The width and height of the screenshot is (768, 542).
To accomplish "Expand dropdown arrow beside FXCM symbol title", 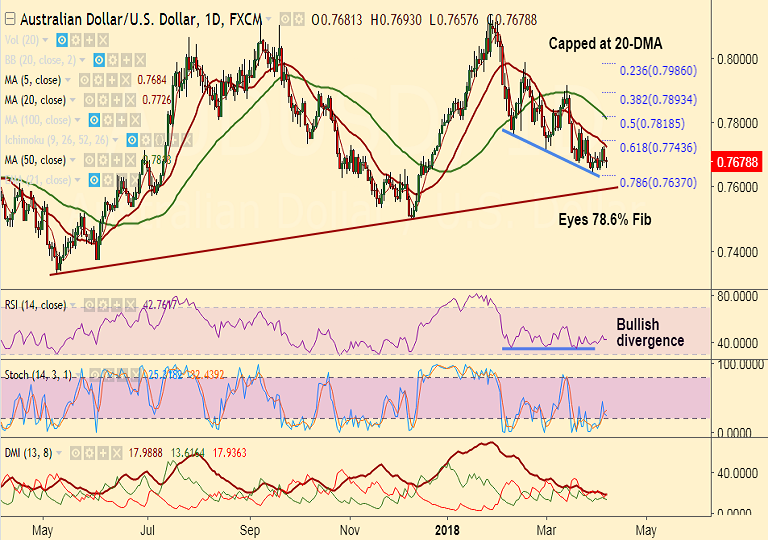I will coord(268,19).
